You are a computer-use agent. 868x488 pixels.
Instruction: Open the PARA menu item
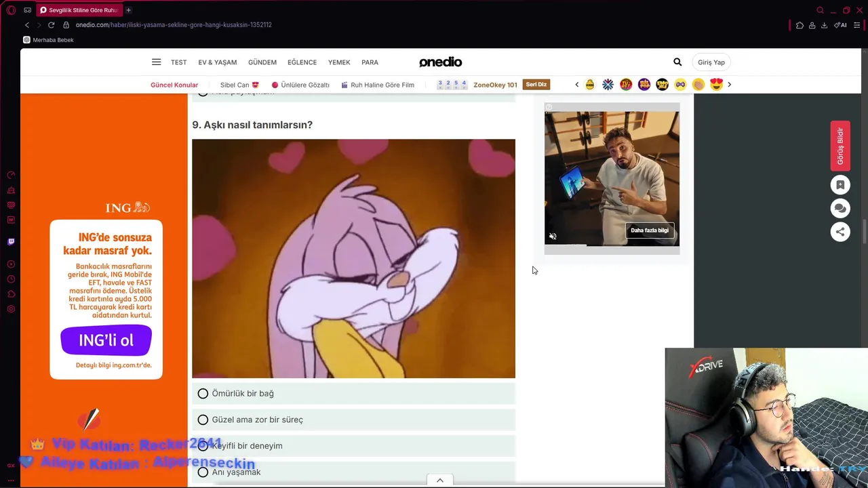coord(370,62)
